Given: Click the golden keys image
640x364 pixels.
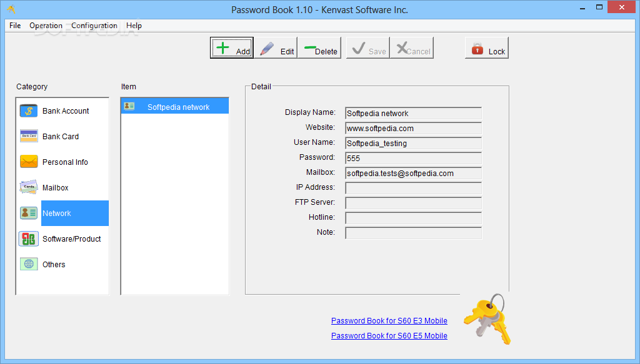Looking at the screenshot, I should click(487, 319).
